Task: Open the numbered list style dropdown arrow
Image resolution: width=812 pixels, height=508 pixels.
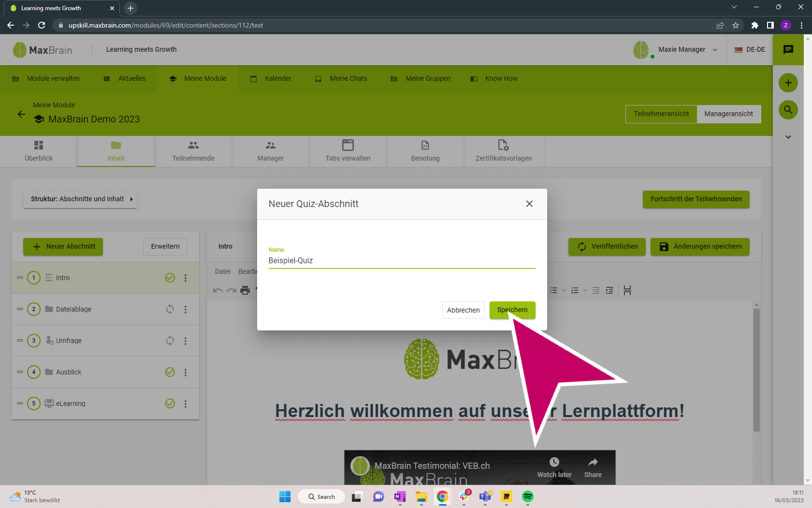Action: (x=585, y=290)
